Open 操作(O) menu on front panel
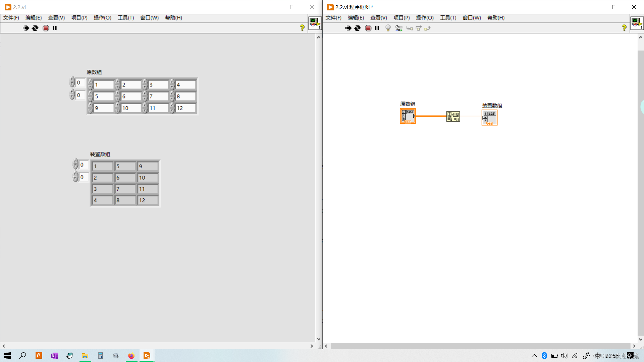Image resolution: width=644 pixels, height=362 pixels. pyautogui.click(x=102, y=18)
